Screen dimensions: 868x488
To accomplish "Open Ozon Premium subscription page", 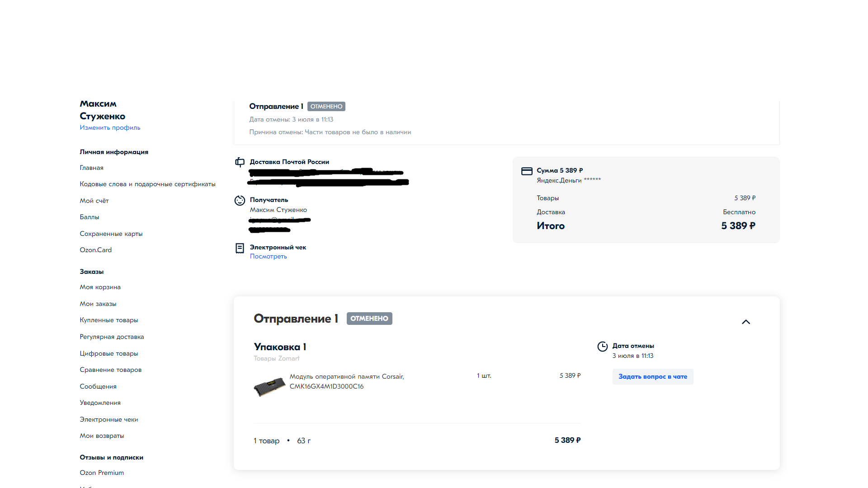I will (x=102, y=472).
